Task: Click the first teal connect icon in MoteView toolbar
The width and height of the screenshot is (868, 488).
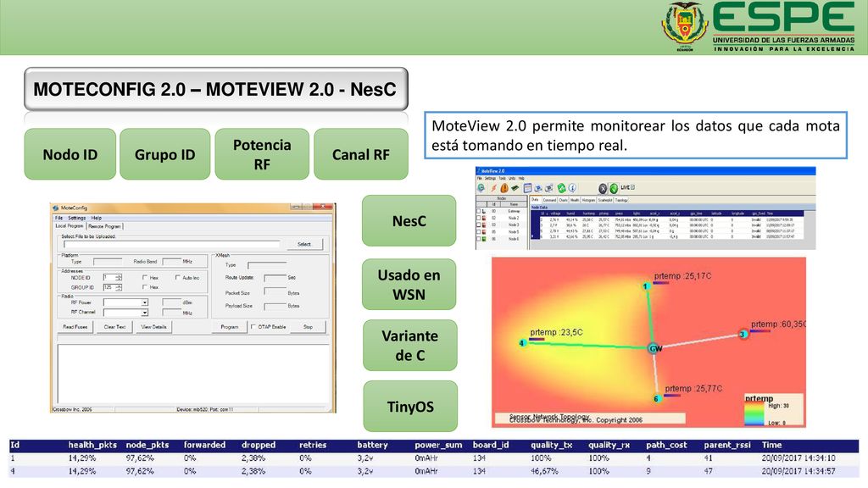Action: (x=481, y=187)
